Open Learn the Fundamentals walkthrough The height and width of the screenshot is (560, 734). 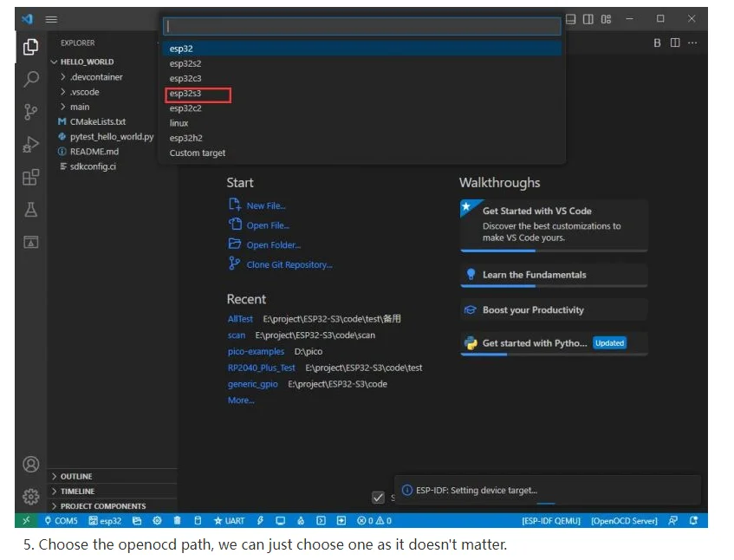[x=555, y=275]
